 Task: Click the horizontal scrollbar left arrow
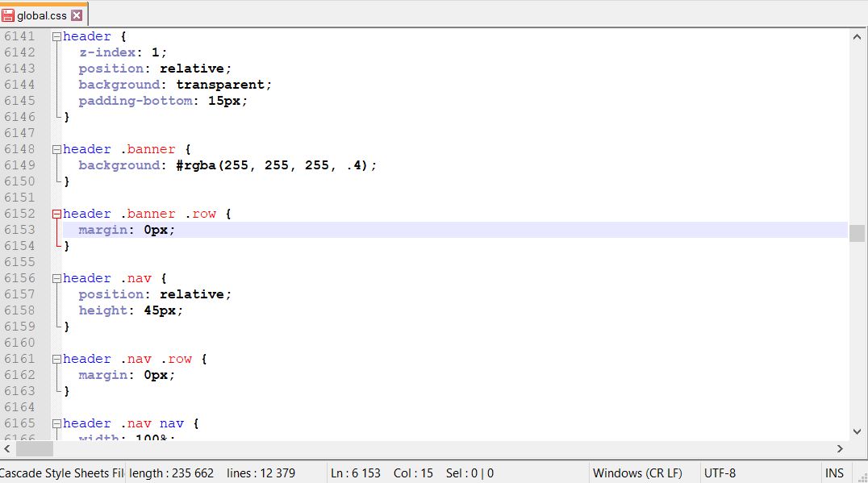(x=7, y=448)
